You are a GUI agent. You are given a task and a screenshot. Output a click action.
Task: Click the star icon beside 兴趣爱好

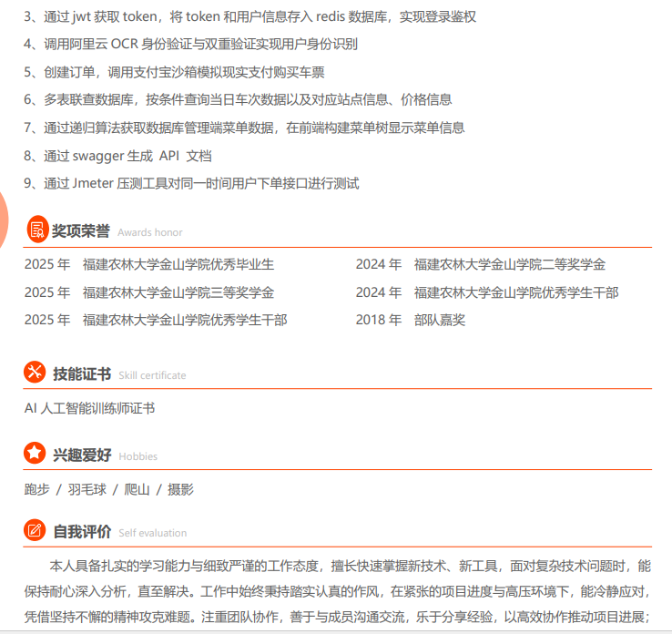click(x=36, y=454)
